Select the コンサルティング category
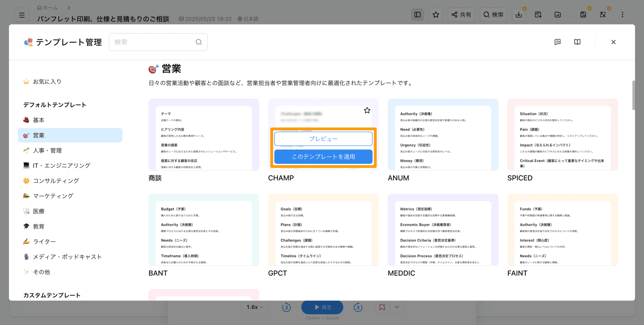This screenshot has height=325, width=644. pos(70,181)
